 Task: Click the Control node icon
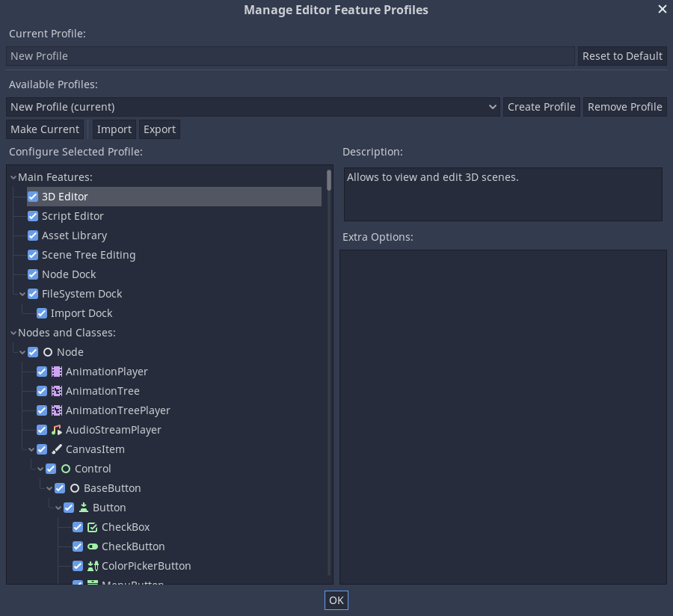point(66,468)
